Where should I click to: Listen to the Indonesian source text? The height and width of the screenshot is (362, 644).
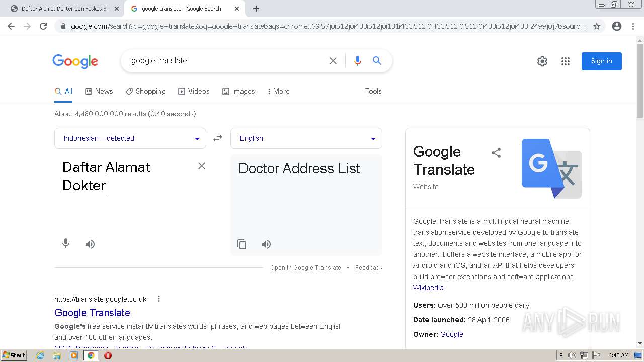[x=90, y=244]
